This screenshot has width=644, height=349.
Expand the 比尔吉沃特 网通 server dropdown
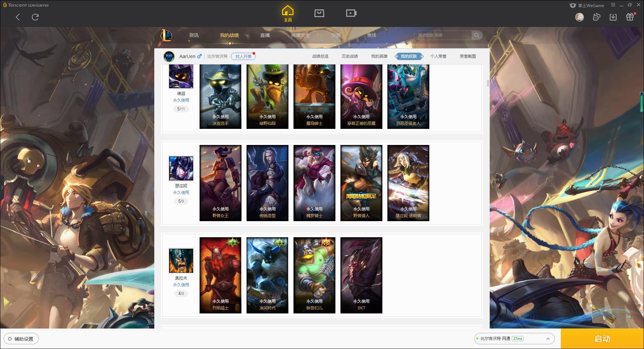pos(514,339)
